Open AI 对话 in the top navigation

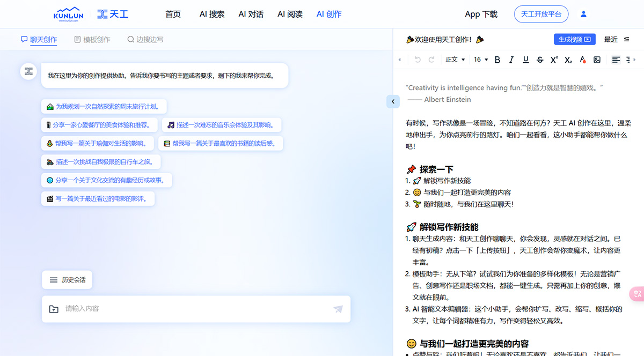point(251,14)
